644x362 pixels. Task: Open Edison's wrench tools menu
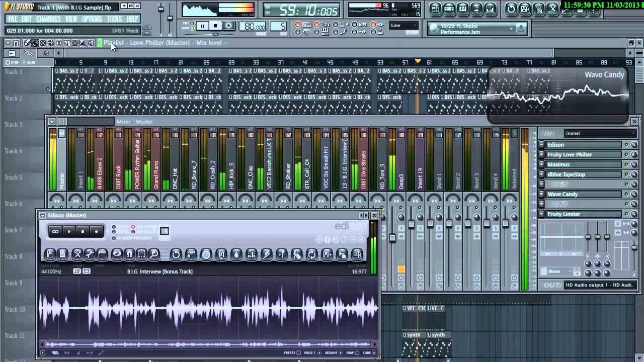pos(90,254)
